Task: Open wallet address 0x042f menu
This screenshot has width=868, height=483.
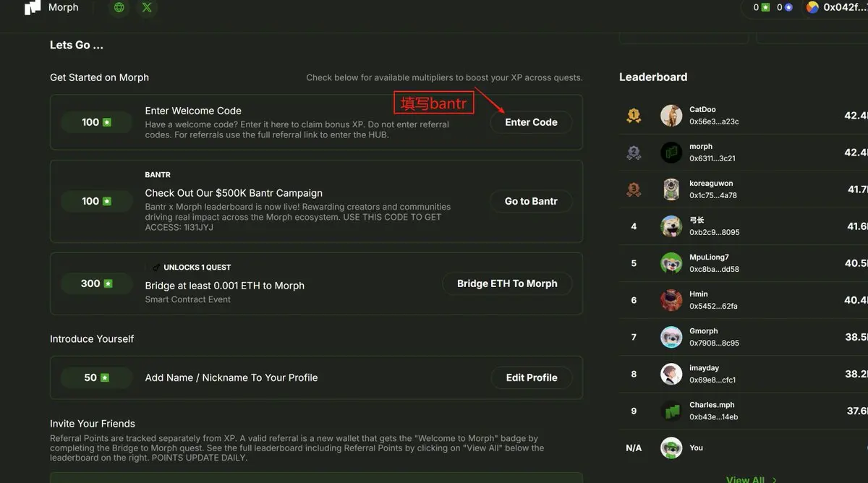Action: (845, 7)
